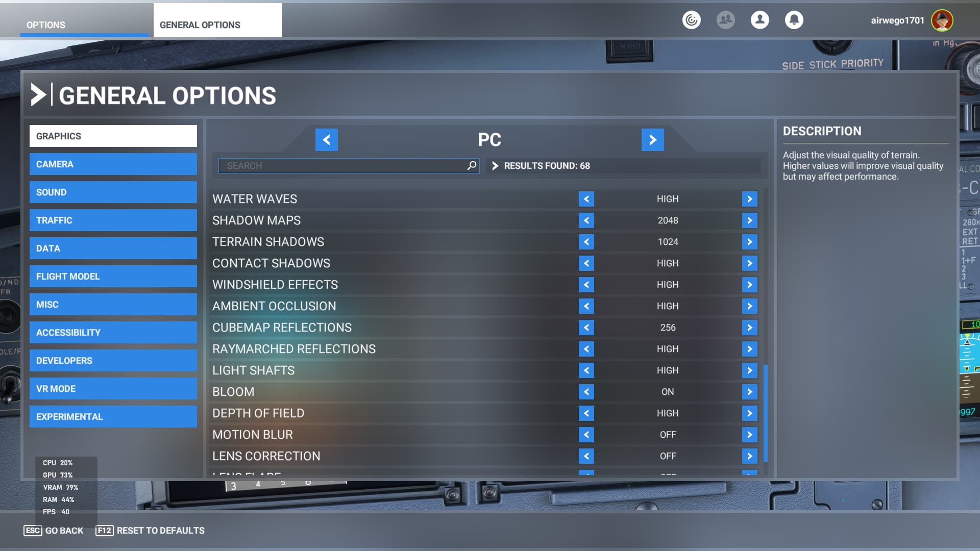Decrease Terrain Shadows value
Image resolution: width=980 pixels, height=551 pixels.
coord(586,242)
